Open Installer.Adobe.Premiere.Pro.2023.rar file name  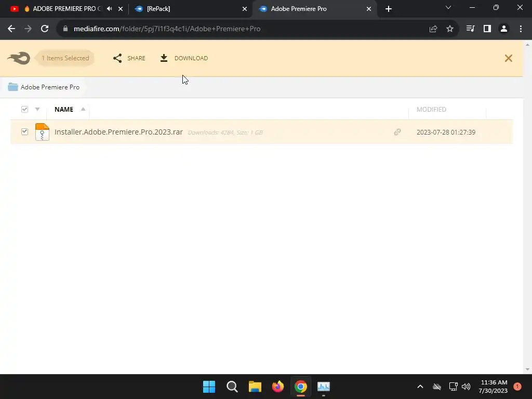coord(119,131)
